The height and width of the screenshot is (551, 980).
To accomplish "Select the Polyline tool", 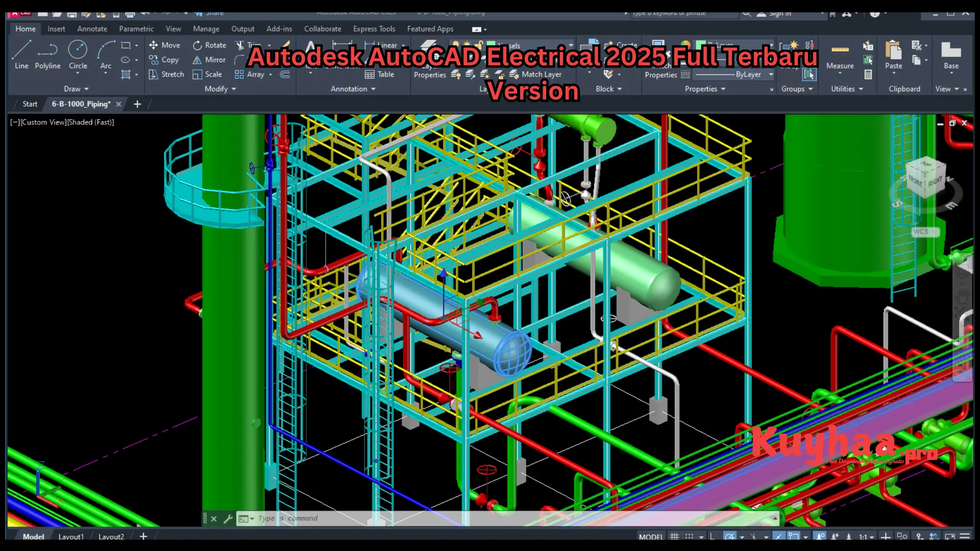I will pos(47,55).
